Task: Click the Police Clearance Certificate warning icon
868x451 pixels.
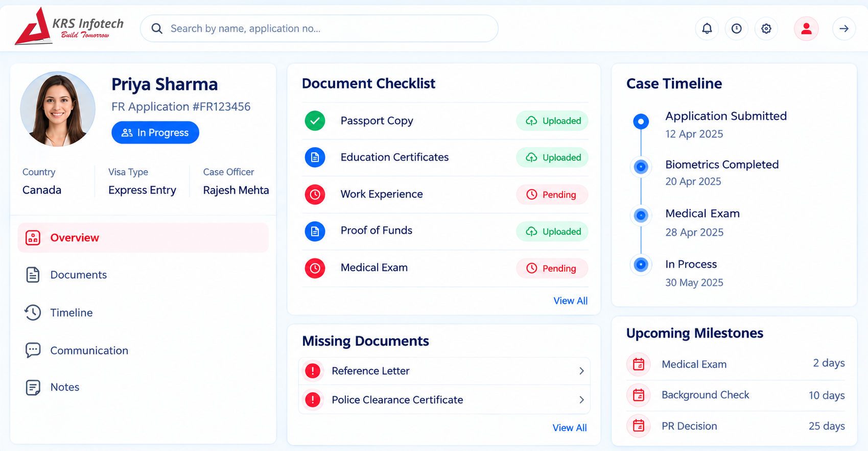Action: [x=313, y=400]
